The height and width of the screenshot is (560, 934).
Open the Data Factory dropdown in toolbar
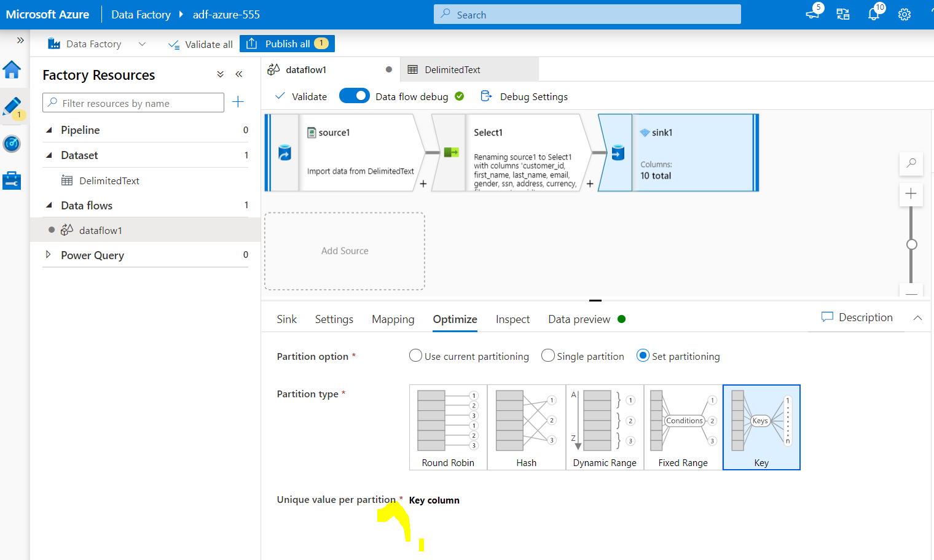coord(97,44)
